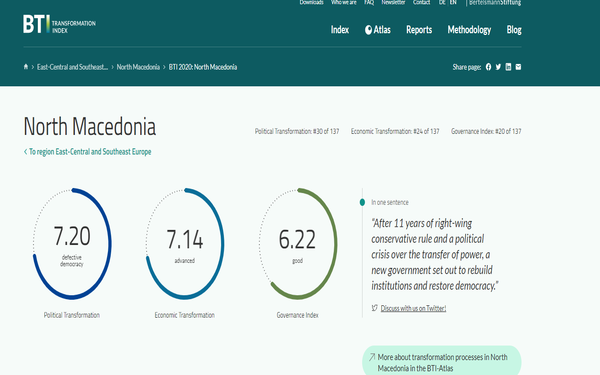Click the BTI Transformation Index logo

(x=59, y=24)
